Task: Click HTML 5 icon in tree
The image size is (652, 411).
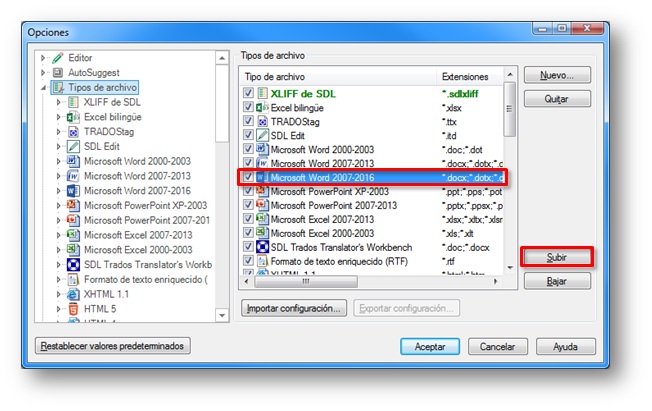Action: coord(73,309)
